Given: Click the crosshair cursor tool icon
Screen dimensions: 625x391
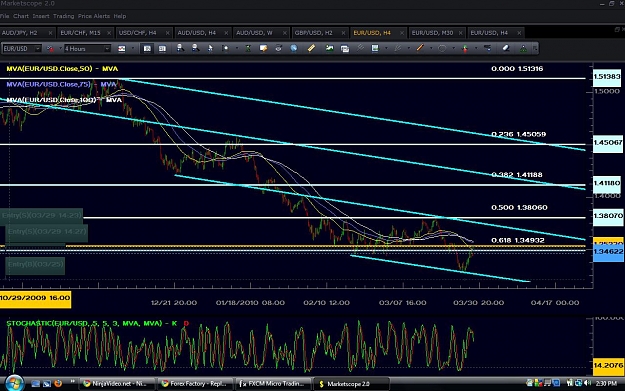Looking at the screenshot, I should [225, 48].
